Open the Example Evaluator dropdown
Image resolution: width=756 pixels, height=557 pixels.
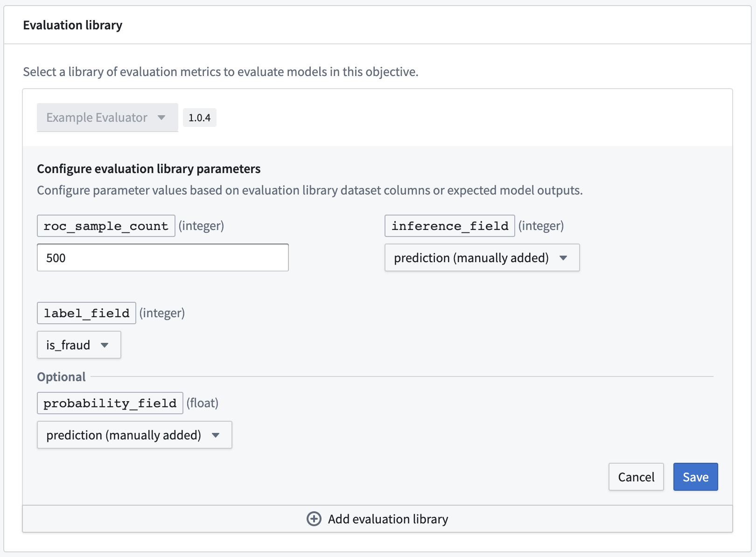point(107,118)
